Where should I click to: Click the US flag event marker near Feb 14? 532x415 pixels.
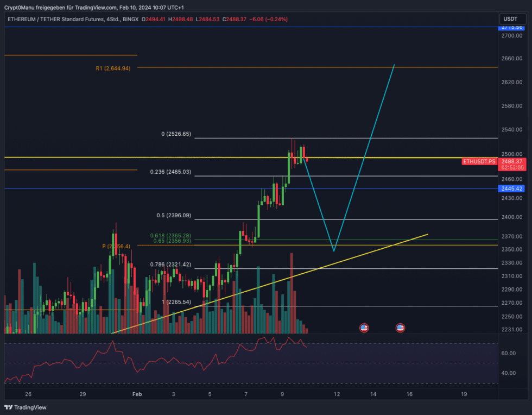click(x=400, y=328)
